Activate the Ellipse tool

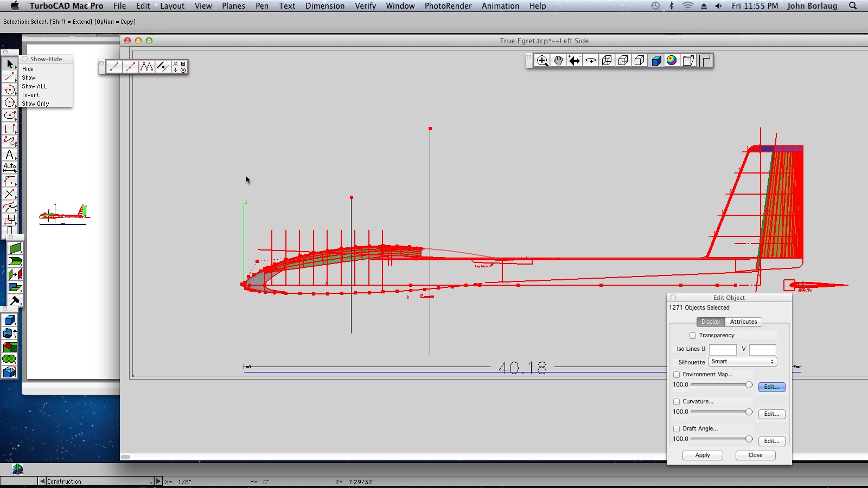click(10, 116)
